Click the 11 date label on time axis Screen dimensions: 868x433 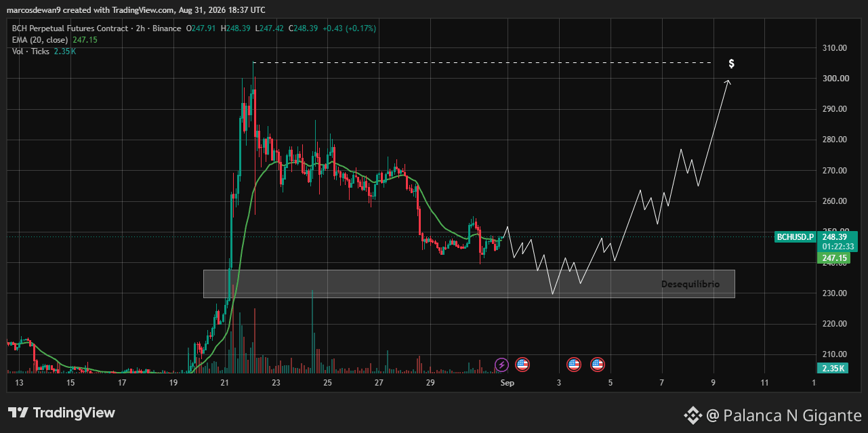(x=764, y=384)
